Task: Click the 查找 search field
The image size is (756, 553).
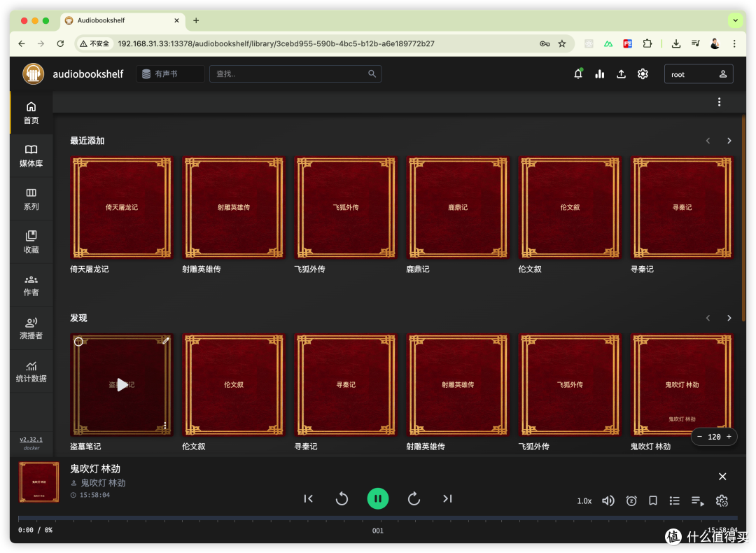Action: point(294,74)
